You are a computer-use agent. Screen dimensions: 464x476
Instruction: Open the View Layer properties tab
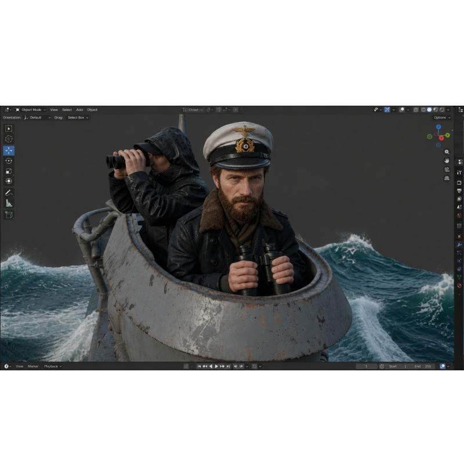(459, 199)
